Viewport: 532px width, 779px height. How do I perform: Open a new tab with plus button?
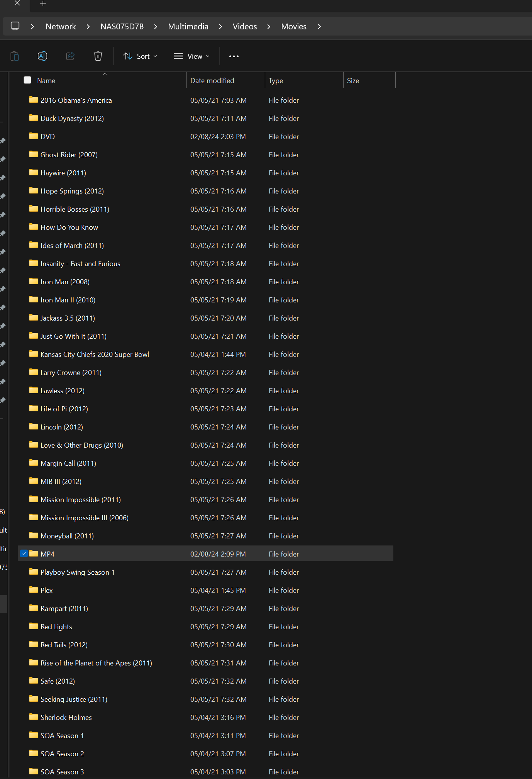[43, 3]
